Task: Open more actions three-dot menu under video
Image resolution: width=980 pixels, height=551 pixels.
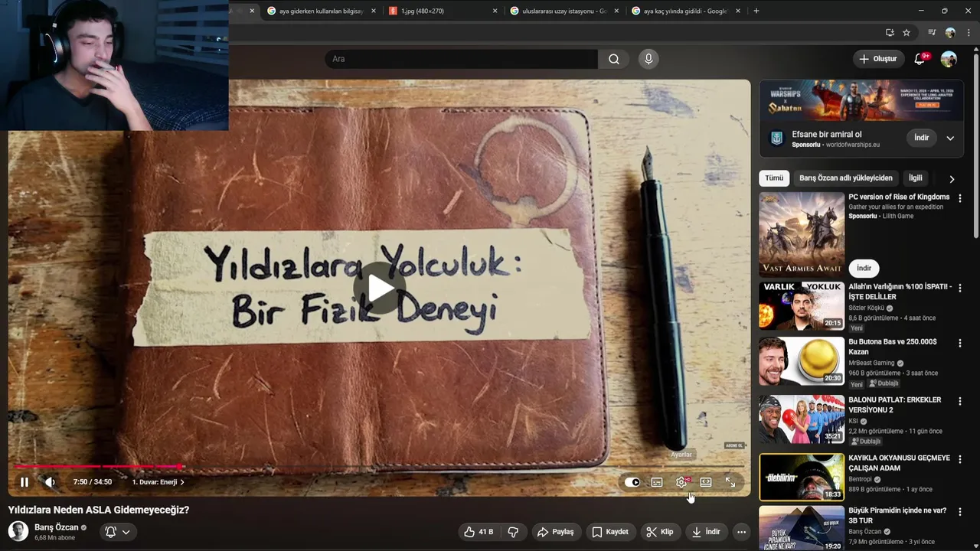Action: click(x=741, y=532)
